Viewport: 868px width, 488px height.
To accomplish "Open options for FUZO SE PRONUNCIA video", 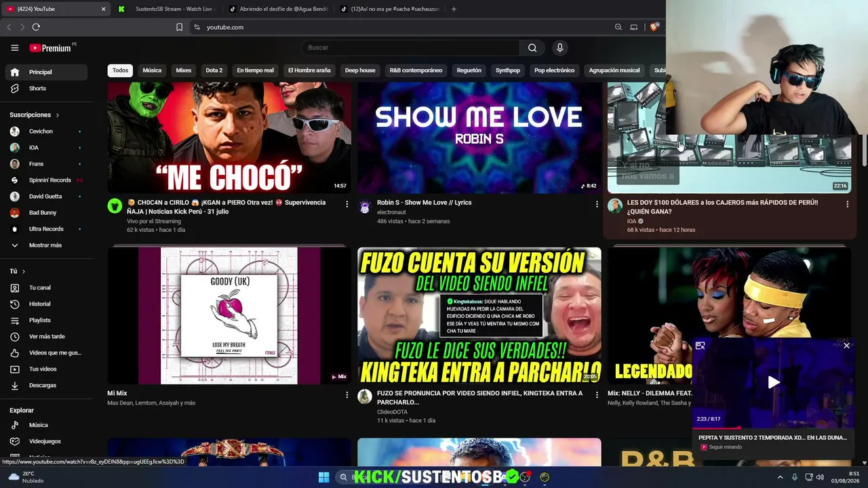I will (x=597, y=394).
